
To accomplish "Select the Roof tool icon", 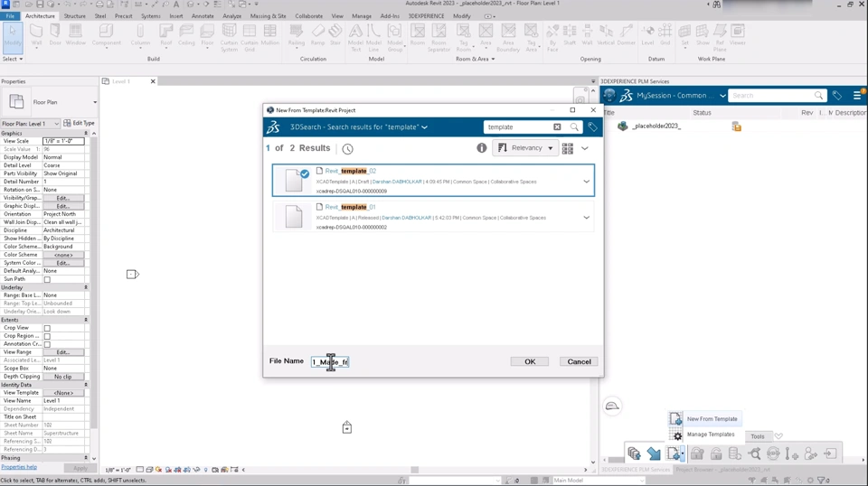I will click(x=166, y=35).
